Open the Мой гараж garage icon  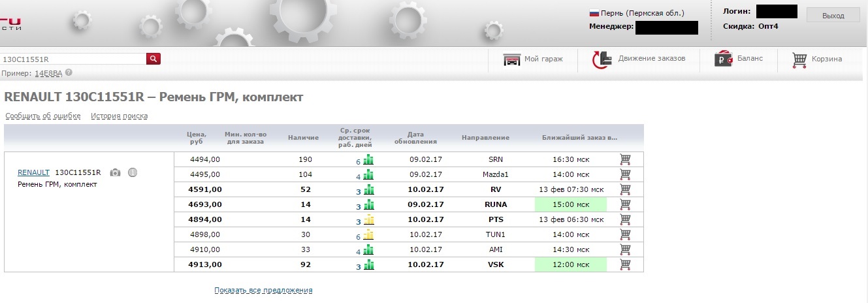coord(511,59)
